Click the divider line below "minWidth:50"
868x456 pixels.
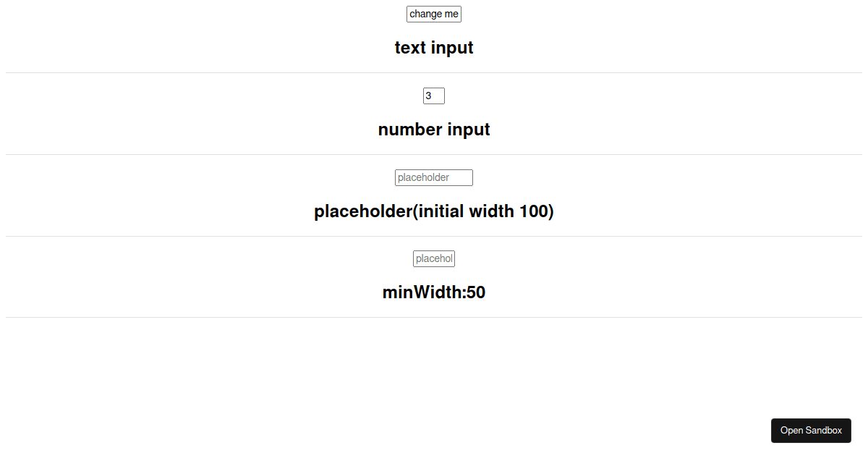[434, 317]
